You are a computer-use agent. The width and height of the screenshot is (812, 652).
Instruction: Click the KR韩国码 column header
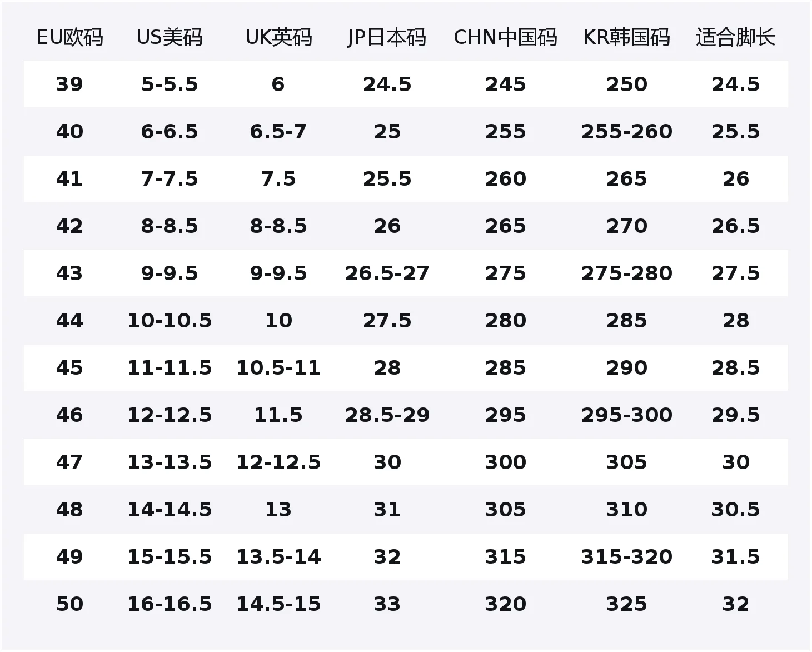[626, 37]
